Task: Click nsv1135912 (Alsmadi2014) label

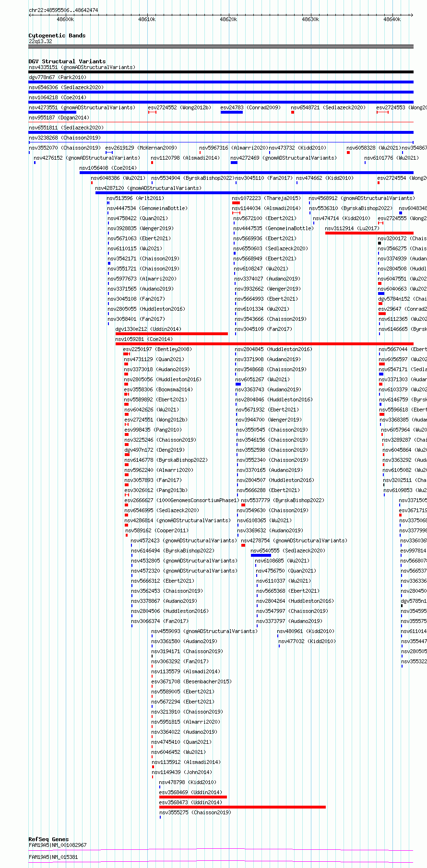Action: [x=186, y=762]
